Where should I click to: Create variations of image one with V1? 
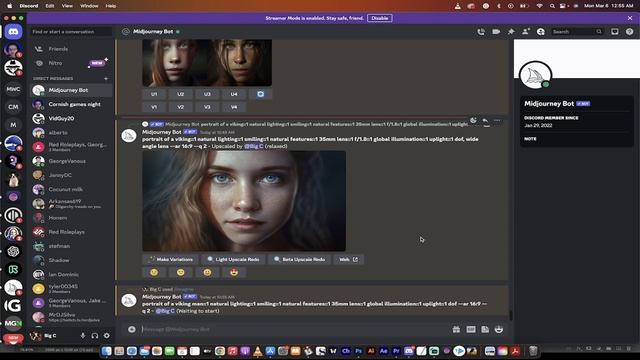[154, 107]
